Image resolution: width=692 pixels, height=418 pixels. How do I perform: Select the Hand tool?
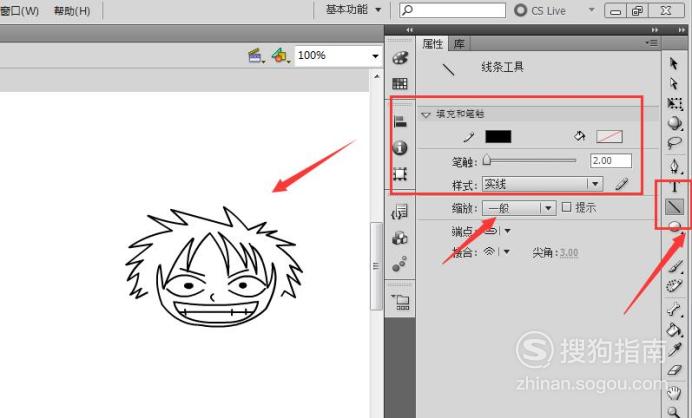click(x=674, y=392)
